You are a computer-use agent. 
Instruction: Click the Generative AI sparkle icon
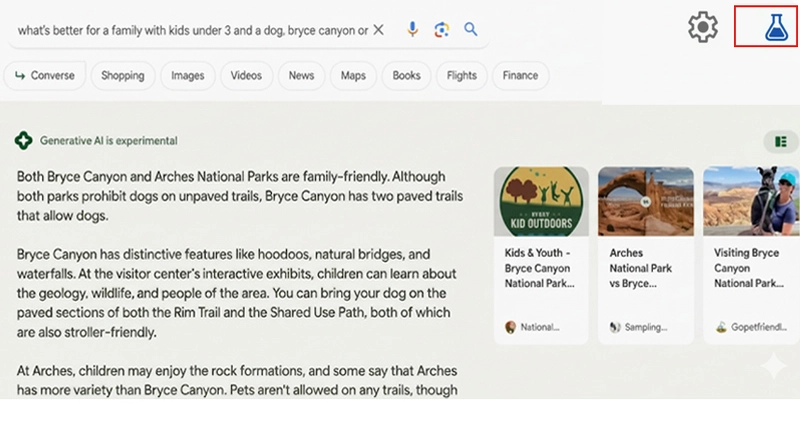(23, 141)
